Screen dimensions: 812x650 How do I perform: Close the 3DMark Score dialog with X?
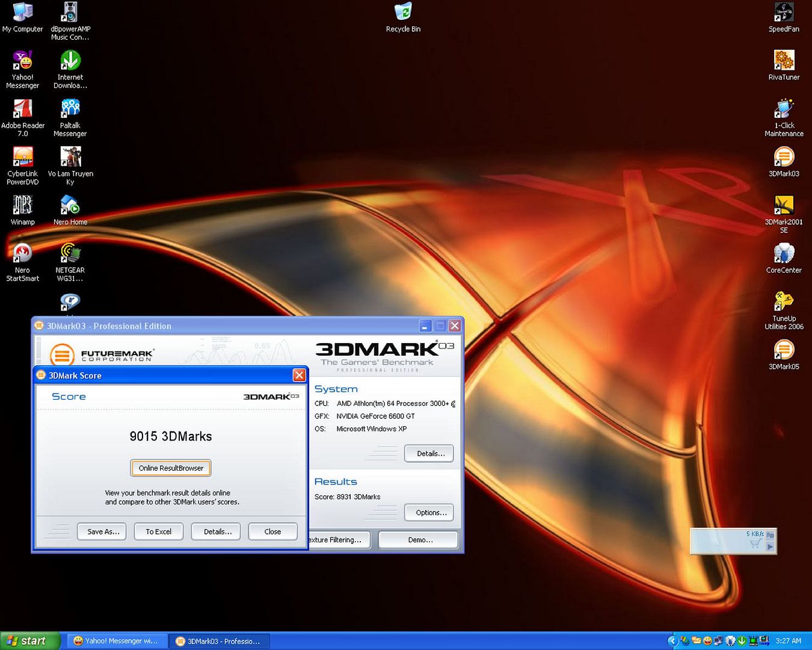tap(299, 375)
